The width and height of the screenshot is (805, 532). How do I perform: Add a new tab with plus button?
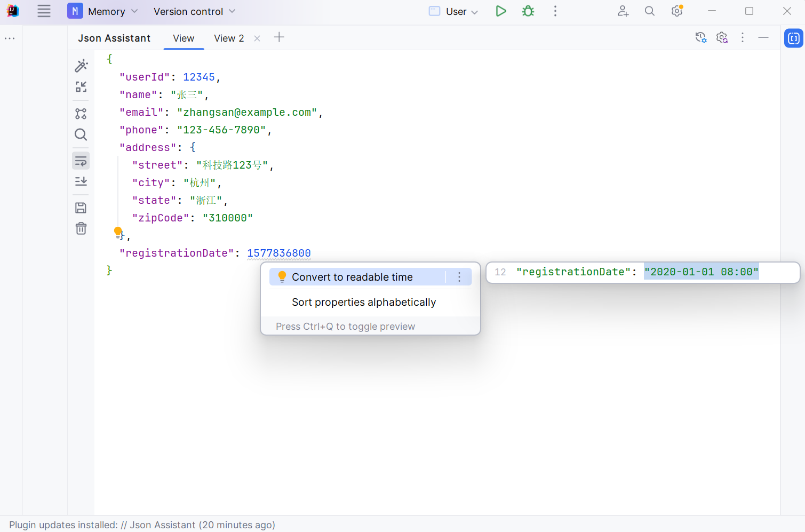click(279, 37)
